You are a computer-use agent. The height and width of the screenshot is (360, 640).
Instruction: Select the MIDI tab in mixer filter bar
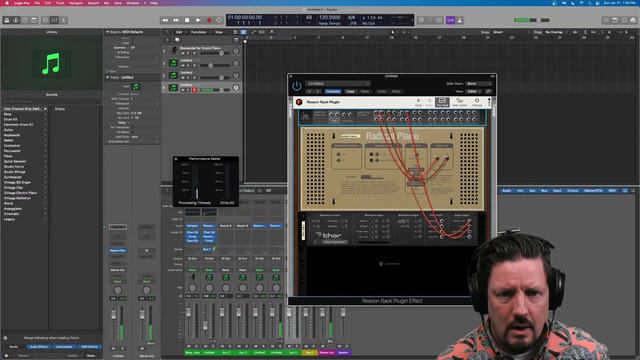tap(612, 191)
